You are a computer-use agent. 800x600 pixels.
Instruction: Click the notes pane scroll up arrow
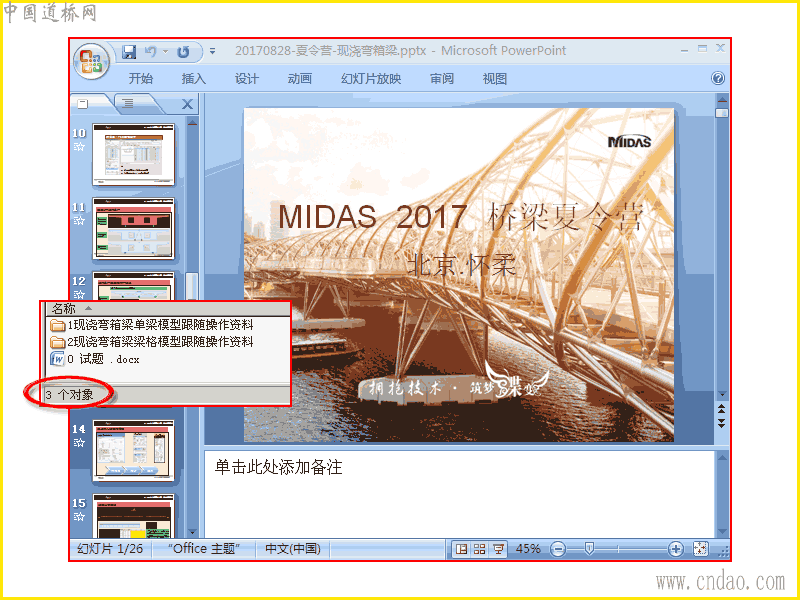[722, 458]
